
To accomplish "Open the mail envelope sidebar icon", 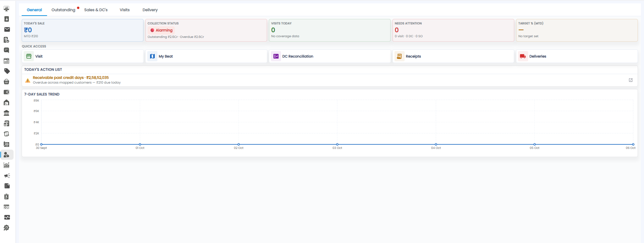I will point(6,29).
